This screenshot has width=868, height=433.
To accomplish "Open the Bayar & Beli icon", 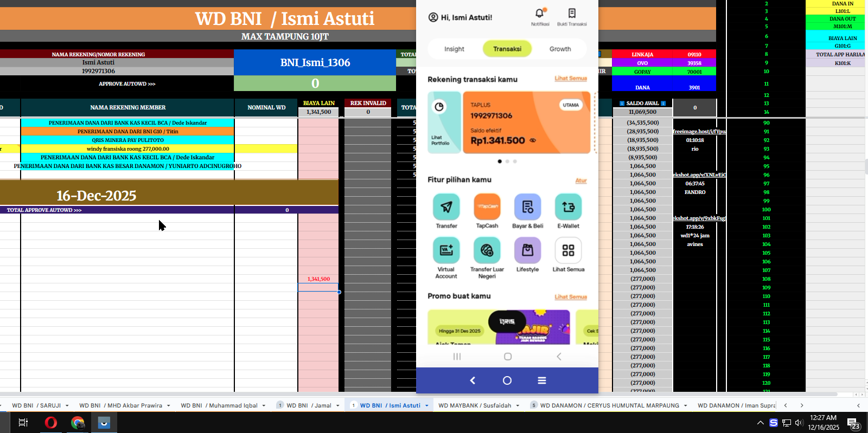I will [x=528, y=206].
